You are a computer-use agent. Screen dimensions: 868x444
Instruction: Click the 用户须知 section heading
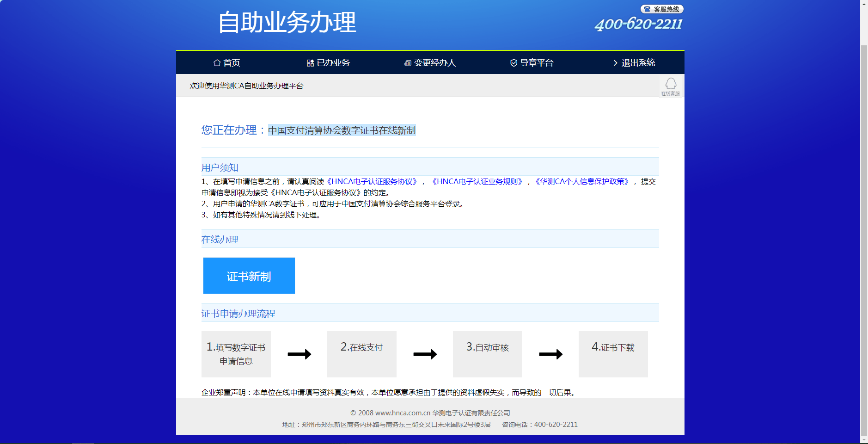(220, 167)
